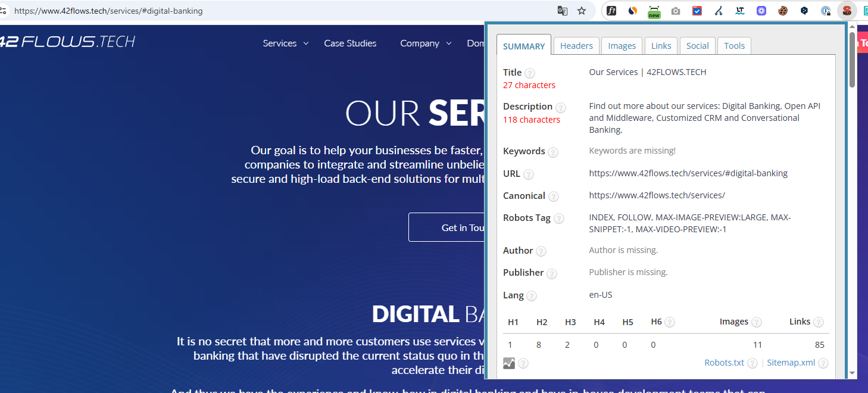The image size is (868, 393).
Task: Open the Robots.txt link
Action: 724,363
